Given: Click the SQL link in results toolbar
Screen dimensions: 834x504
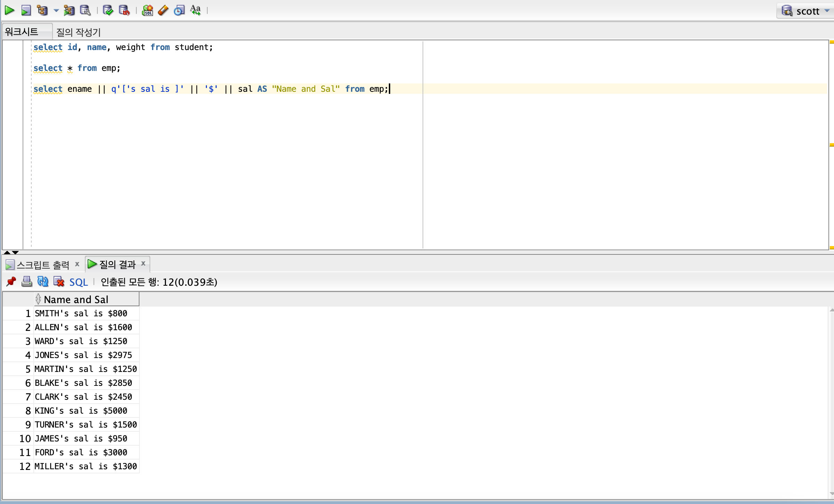Looking at the screenshot, I should [79, 282].
